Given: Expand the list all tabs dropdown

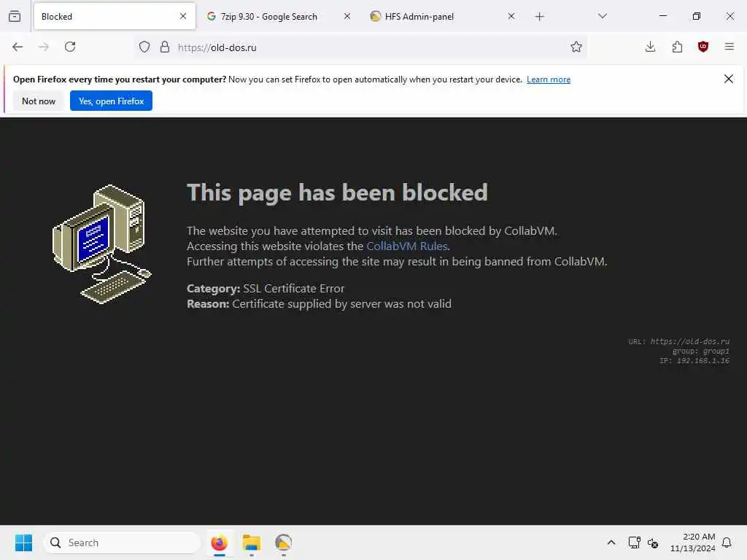Looking at the screenshot, I should pyautogui.click(x=602, y=16).
